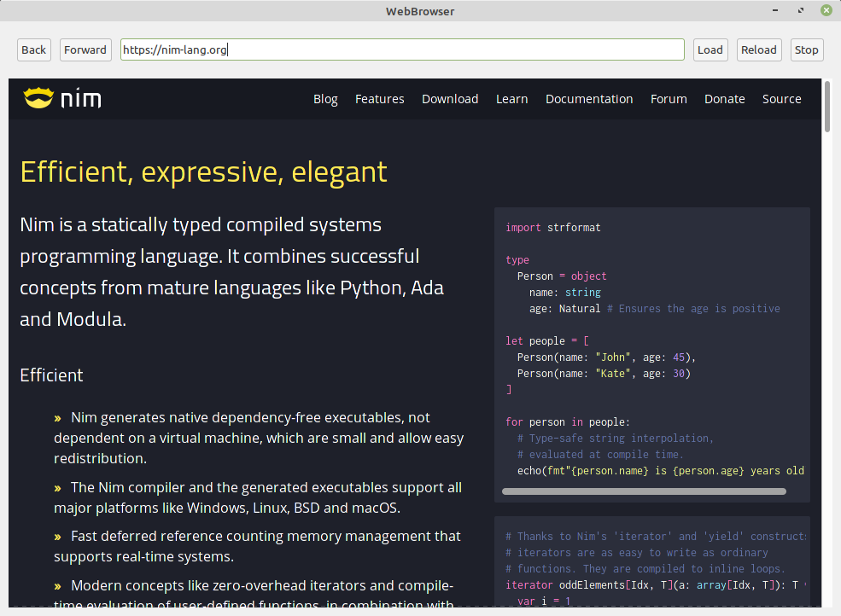Click 'name: string' code line
Screen dimensions: 841x616
tap(564, 292)
